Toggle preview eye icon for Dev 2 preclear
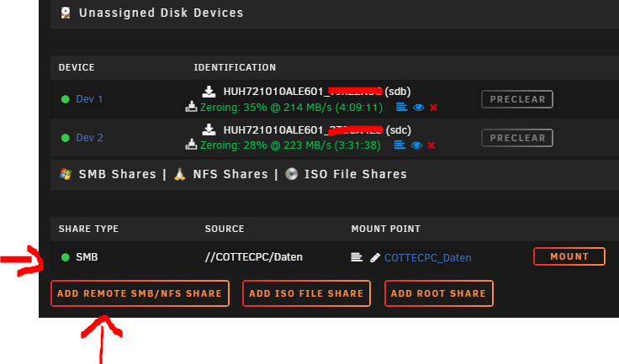The image size is (619, 364). click(416, 145)
